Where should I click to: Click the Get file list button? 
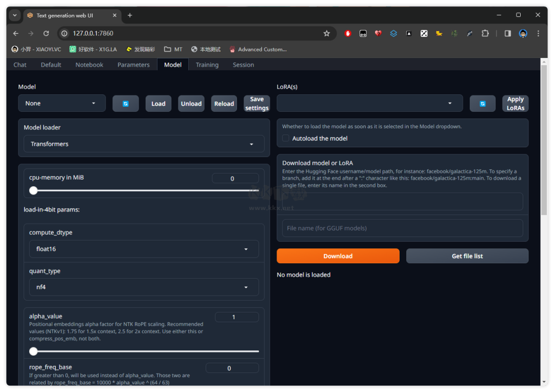pos(467,256)
